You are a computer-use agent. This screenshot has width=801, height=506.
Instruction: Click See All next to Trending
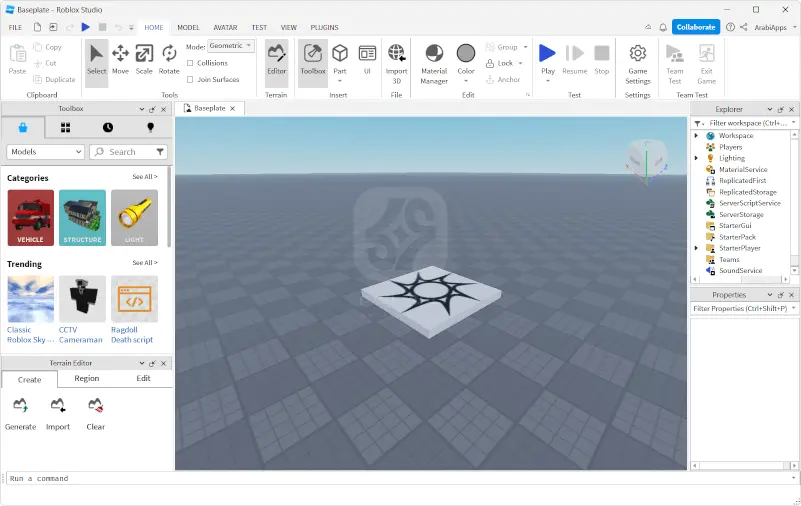(145, 262)
